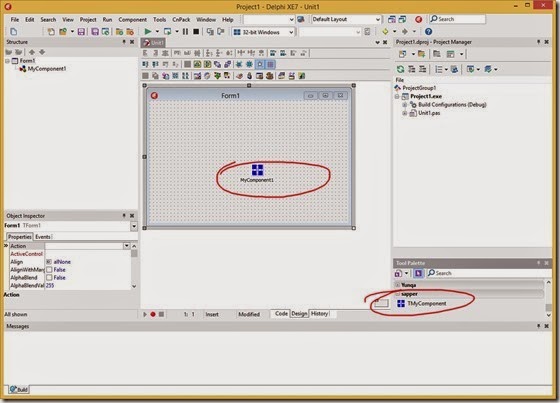
Task: Collapse the Project1.exe tree node
Action: (397, 96)
